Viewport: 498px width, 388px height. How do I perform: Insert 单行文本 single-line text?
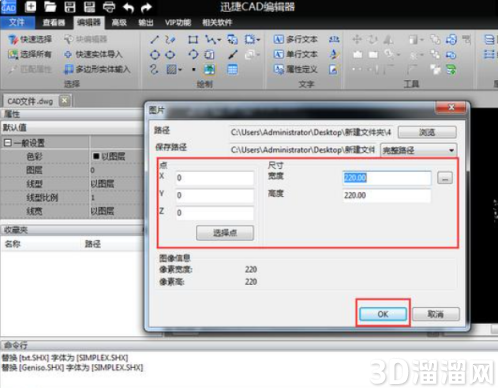296,54
